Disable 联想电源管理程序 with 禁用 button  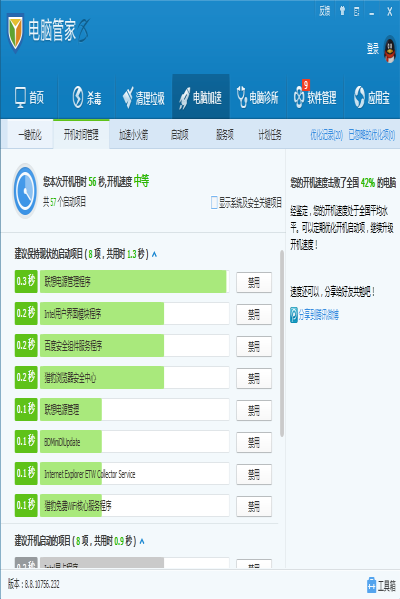point(254,283)
